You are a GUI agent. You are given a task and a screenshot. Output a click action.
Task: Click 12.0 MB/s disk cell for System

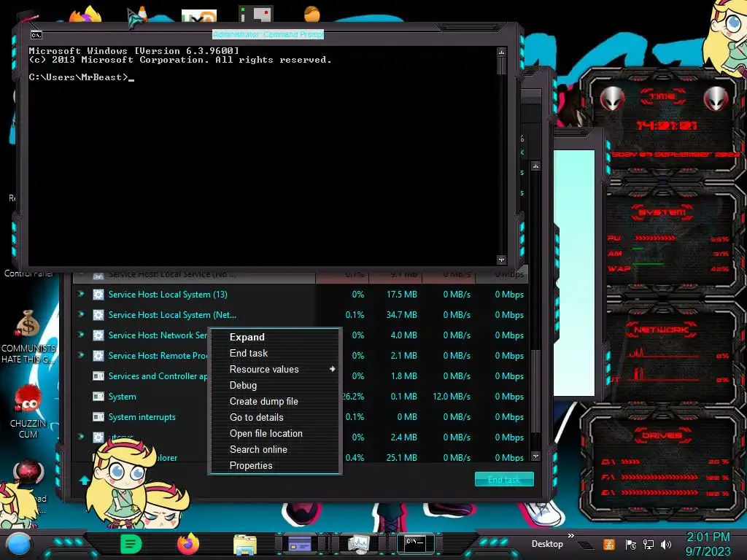click(451, 396)
